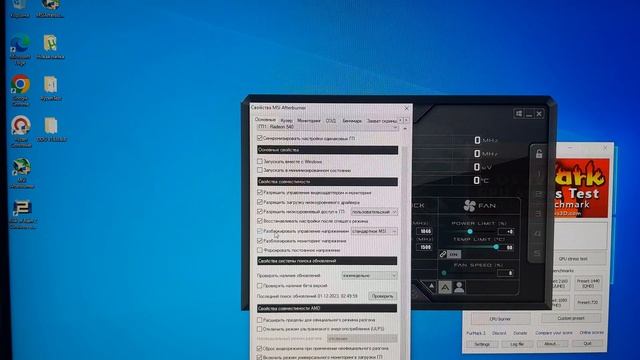Viewport: 640px width, 360px height.
Task: Switch to the Основные tab
Action: coord(265,120)
